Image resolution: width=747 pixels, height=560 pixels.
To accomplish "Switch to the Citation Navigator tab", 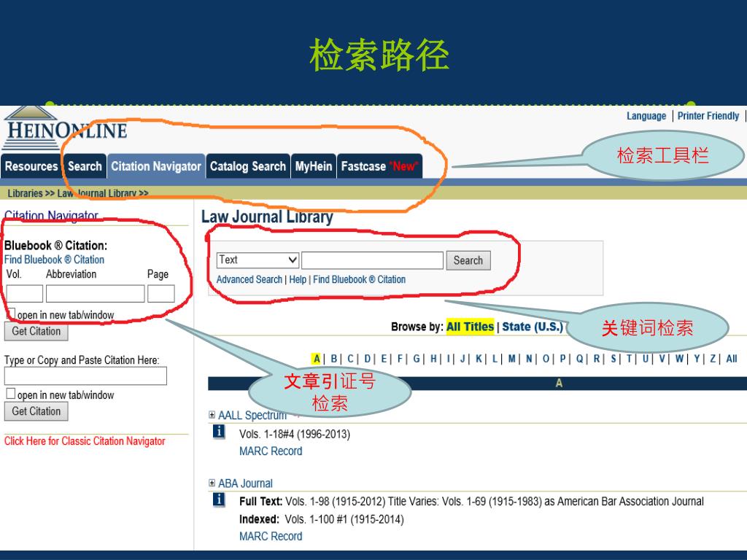I will pyautogui.click(x=156, y=166).
